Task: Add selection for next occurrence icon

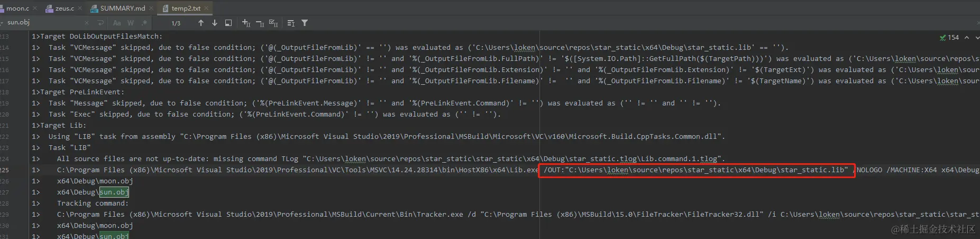Action: [246, 23]
